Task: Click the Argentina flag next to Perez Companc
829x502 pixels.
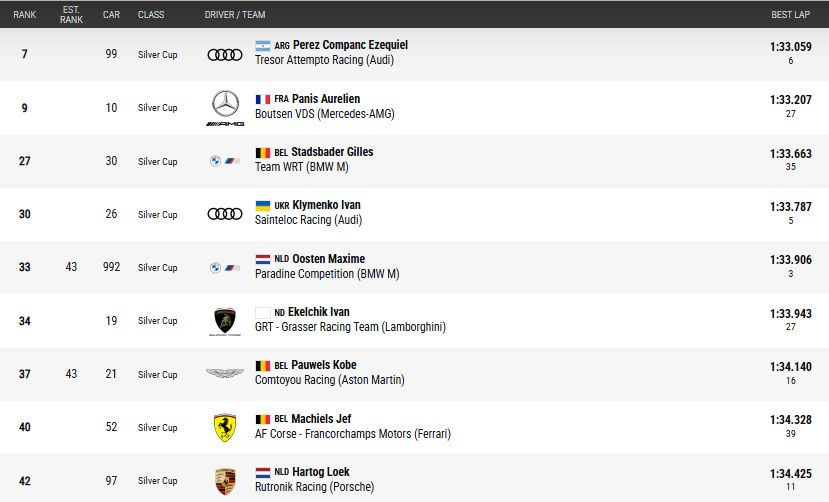Action: pyautogui.click(x=263, y=46)
